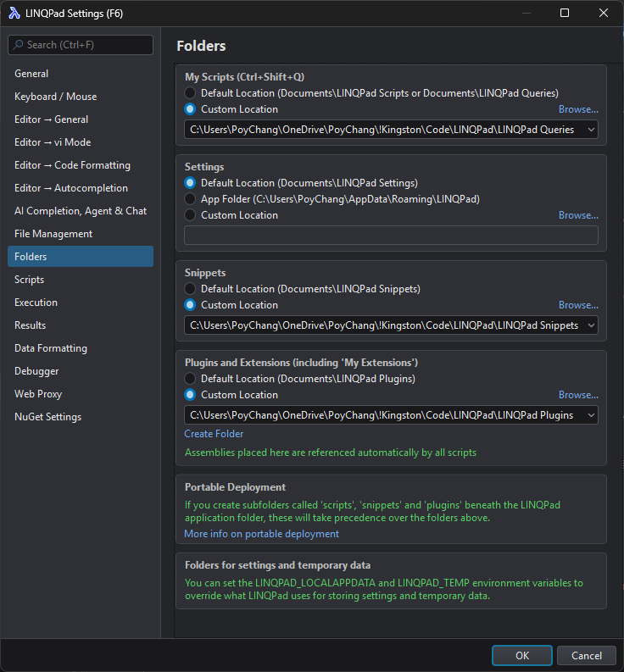This screenshot has height=672, width=624.
Task: Click 'My Scripts (Ctrl+Shift+Q)' group label
Action: [244, 77]
